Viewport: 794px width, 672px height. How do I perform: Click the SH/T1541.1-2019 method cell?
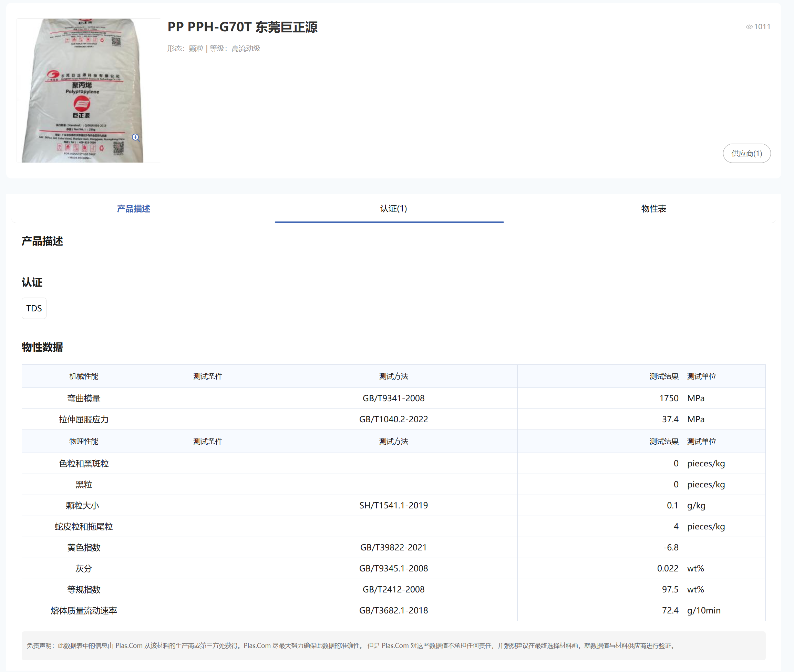pos(393,505)
